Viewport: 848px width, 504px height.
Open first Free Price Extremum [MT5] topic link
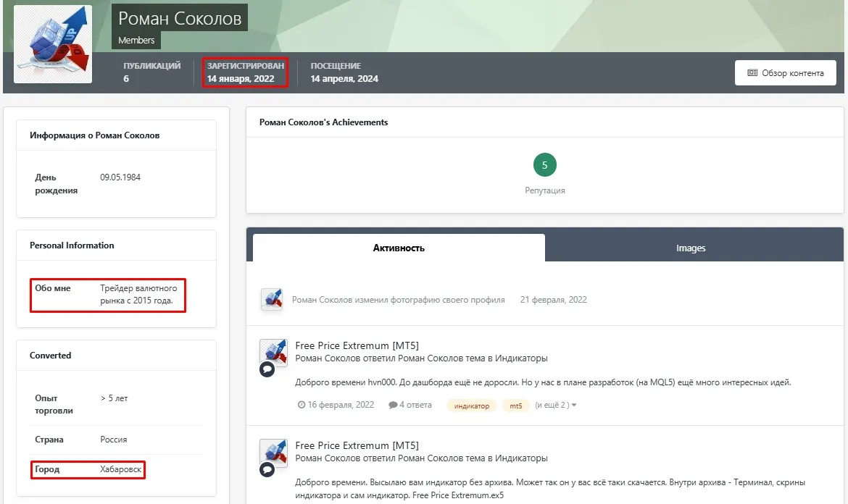357,345
